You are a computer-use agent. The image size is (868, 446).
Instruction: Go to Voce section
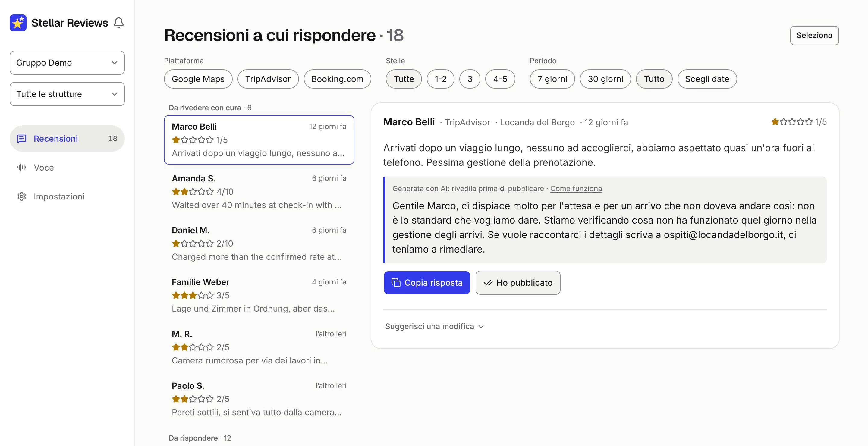(67, 168)
